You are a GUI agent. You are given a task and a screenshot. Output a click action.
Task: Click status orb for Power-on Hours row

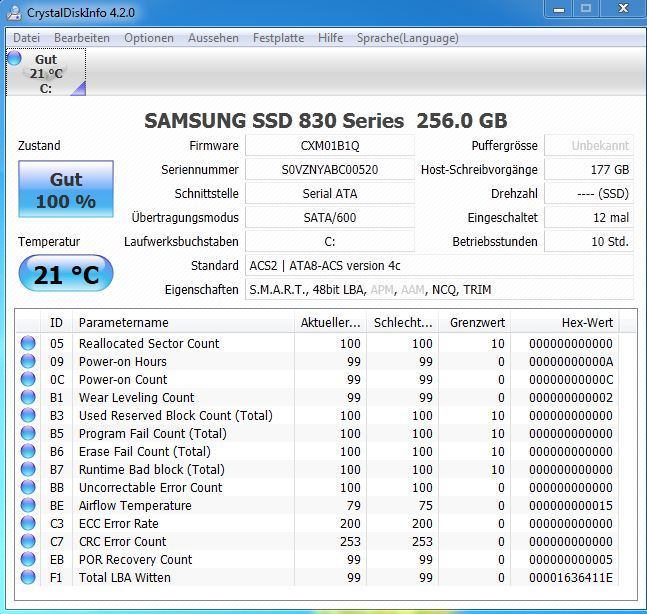click(28, 361)
